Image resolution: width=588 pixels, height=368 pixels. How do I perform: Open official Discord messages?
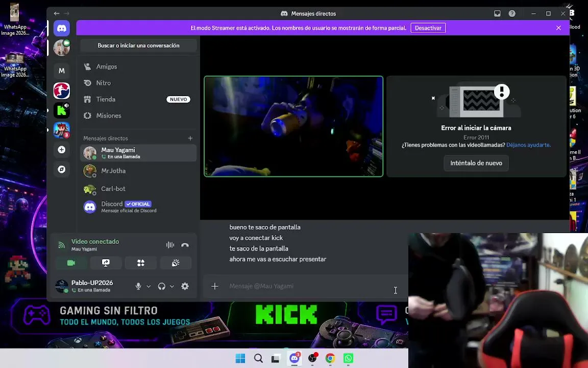pyautogui.click(x=138, y=207)
